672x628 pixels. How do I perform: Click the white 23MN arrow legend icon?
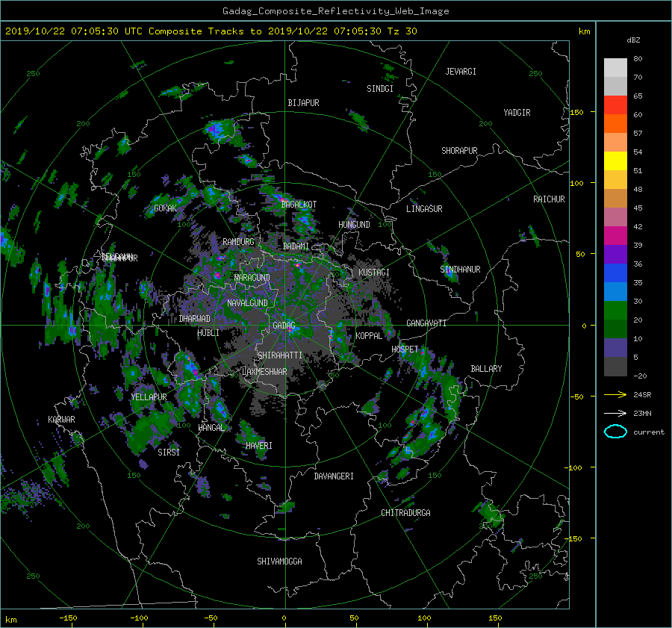tap(615, 413)
